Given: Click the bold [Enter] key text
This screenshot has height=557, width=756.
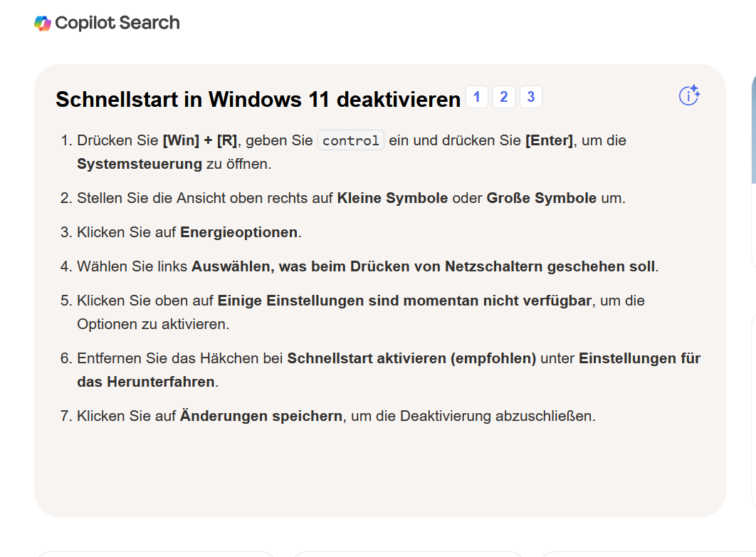Looking at the screenshot, I should click(x=550, y=140).
